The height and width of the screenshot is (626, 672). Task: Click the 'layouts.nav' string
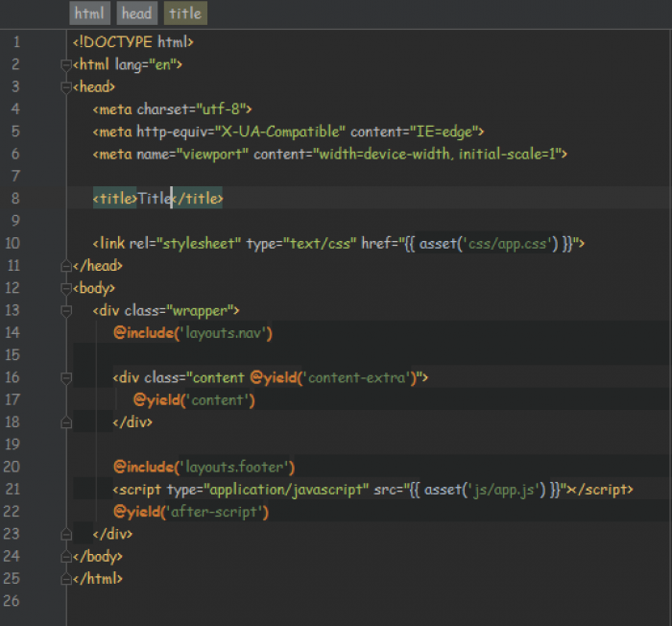point(224,333)
